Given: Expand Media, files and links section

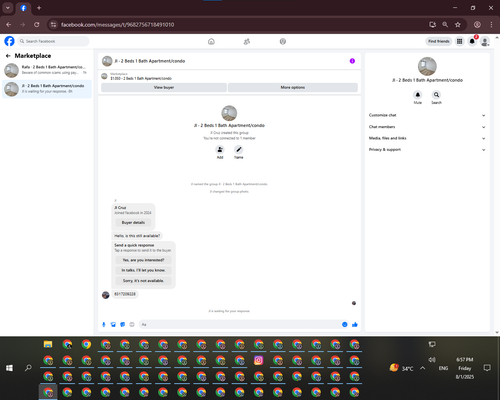Looking at the screenshot, I should coord(427,138).
